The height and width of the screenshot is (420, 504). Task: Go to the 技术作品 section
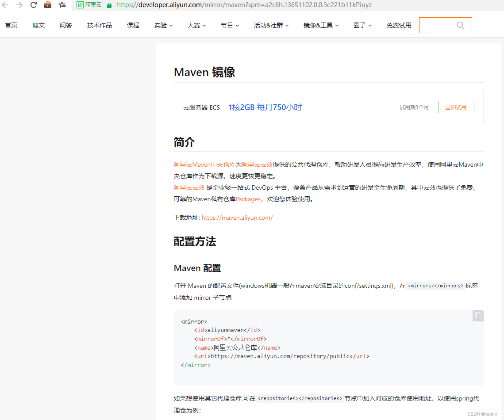99,25
